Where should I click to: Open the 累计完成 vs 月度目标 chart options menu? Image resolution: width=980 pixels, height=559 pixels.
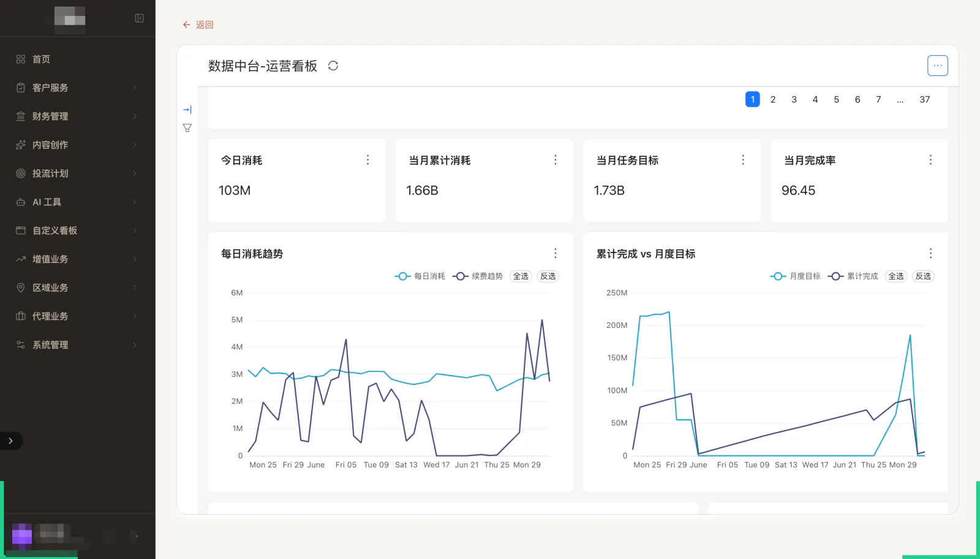(x=930, y=253)
